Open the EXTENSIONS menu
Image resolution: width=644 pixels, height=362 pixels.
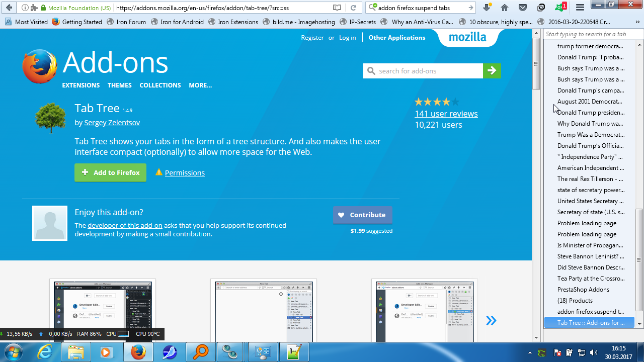point(81,85)
